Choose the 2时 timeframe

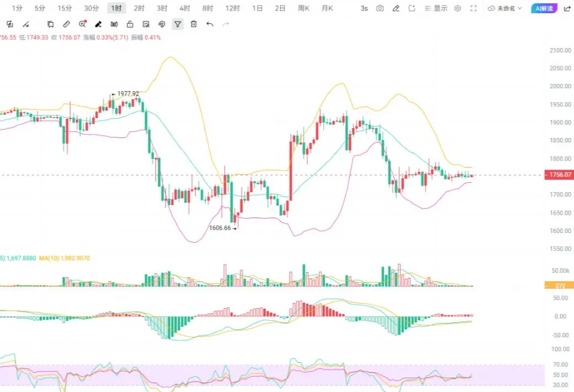point(139,8)
